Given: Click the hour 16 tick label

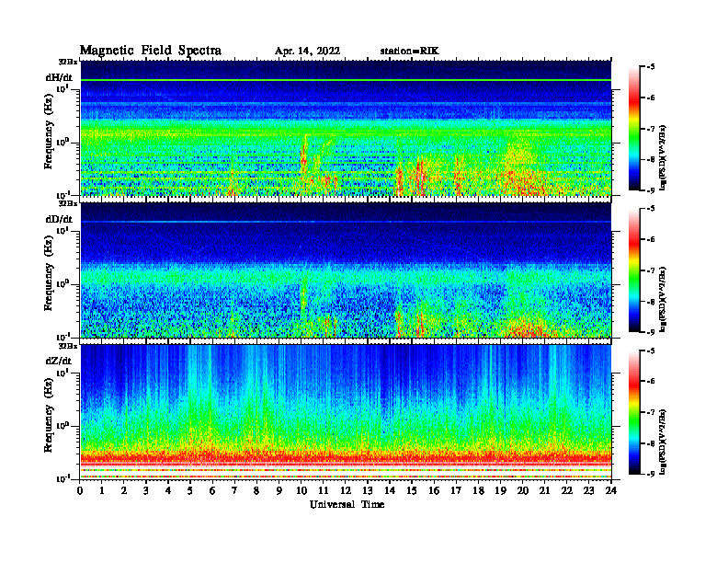Looking at the screenshot, I should (x=434, y=490).
